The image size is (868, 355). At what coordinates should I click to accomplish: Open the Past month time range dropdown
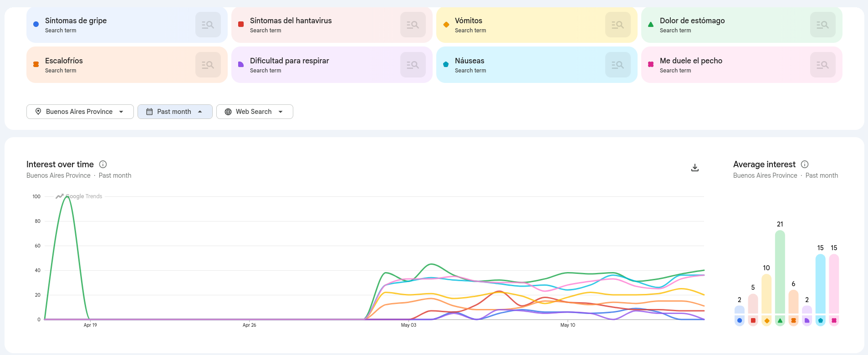tap(175, 112)
